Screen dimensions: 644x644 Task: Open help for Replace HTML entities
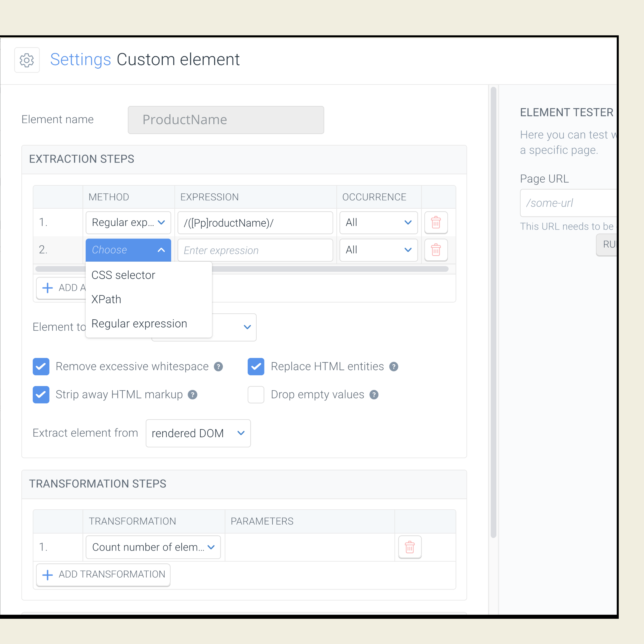click(x=394, y=367)
